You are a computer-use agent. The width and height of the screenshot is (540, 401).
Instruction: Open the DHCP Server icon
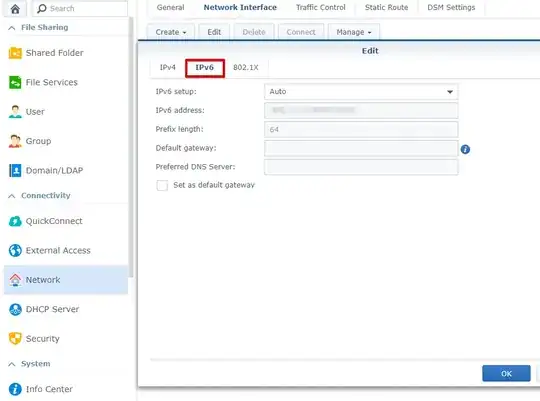(x=15, y=309)
